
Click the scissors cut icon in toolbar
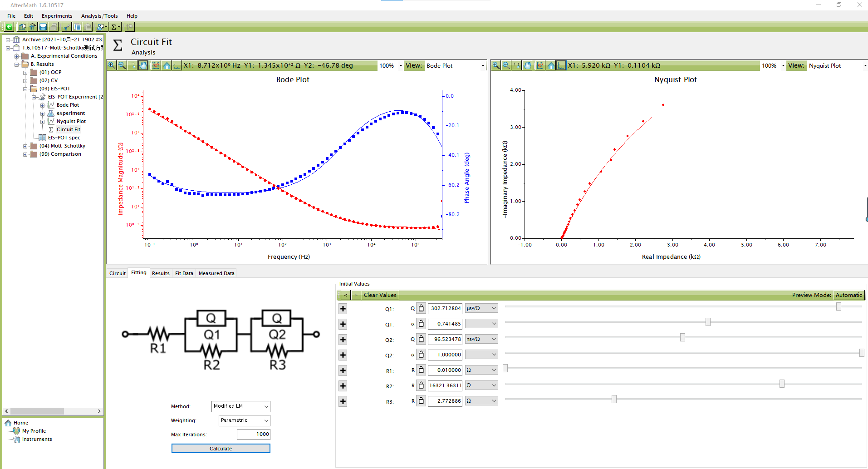pyautogui.click(x=66, y=27)
